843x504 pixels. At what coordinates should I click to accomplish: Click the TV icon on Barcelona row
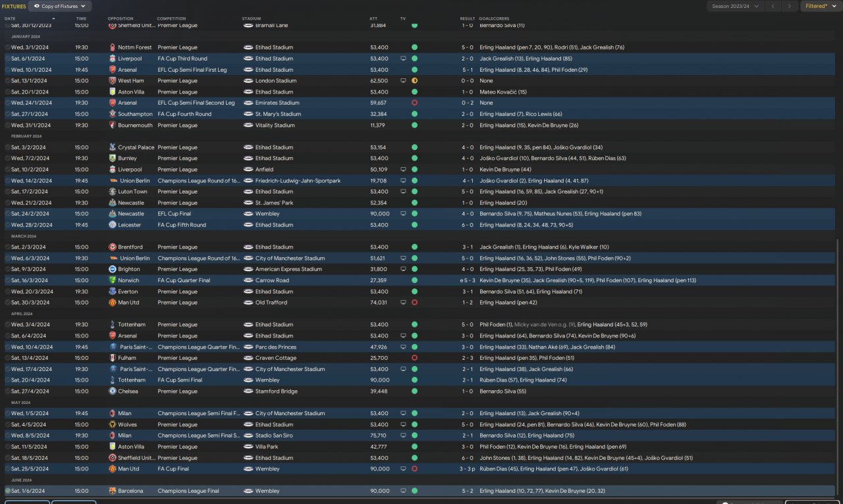(x=403, y=491)
